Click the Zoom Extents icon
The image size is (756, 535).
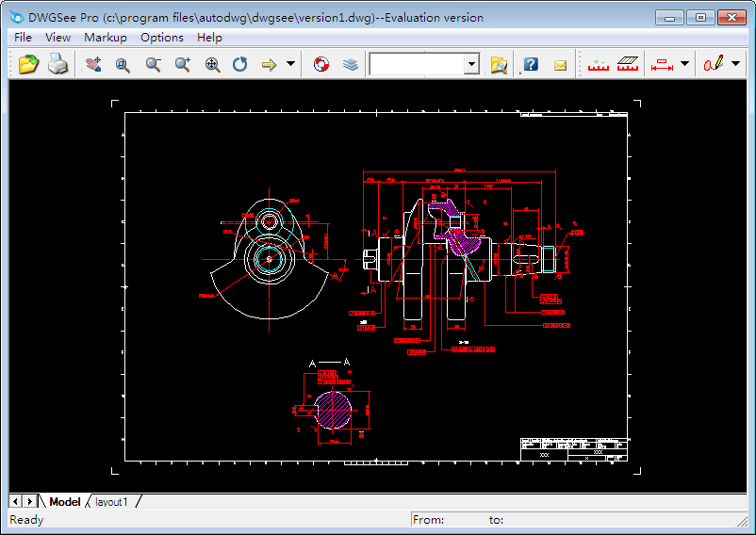point(212,64)
